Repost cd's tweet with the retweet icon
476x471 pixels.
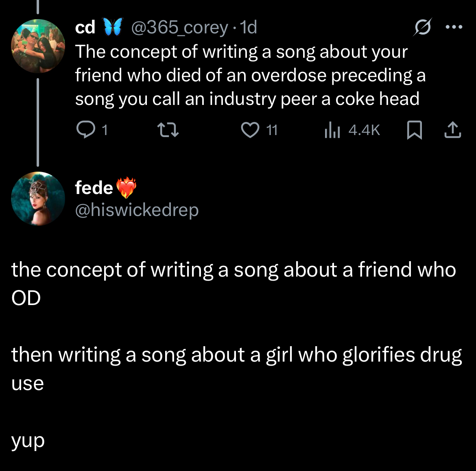(x=168, y=130)
